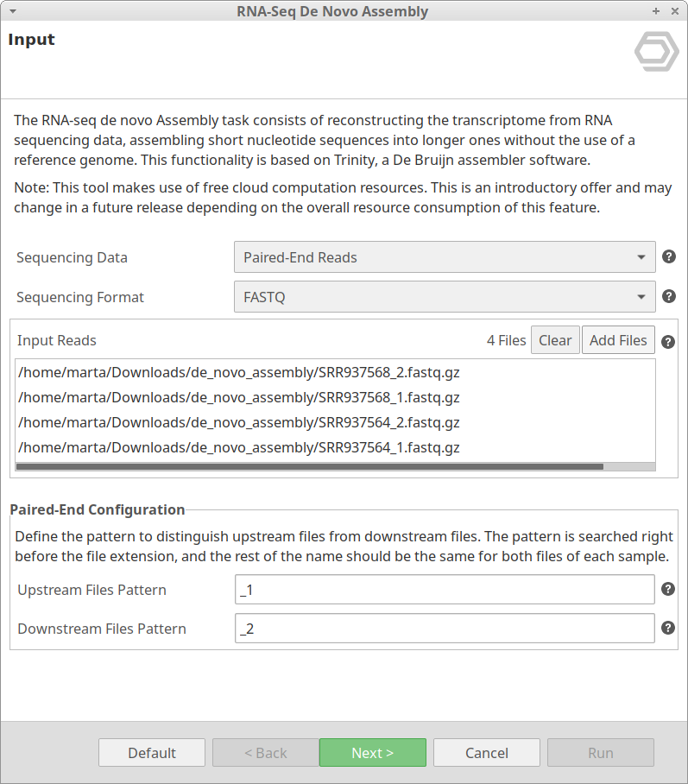Click the horizontal scrollbar under file list

click(x=309, y=466)
